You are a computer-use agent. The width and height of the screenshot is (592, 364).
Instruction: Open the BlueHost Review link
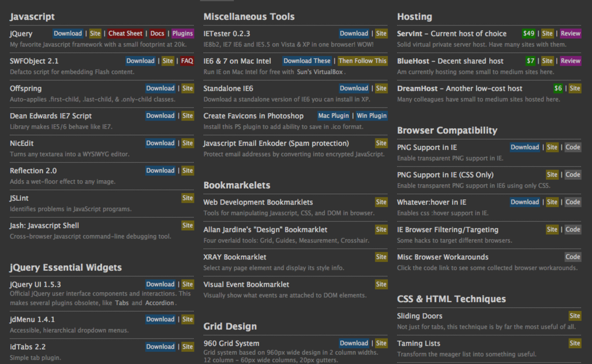pyautogui.click(x=570, y=61)
